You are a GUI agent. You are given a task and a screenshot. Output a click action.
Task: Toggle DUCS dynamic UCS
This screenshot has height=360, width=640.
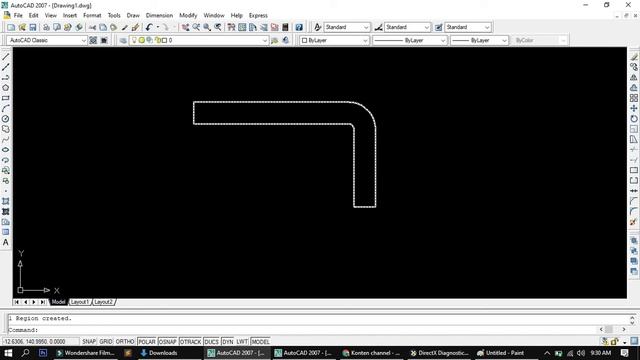[x=211, y=342]
